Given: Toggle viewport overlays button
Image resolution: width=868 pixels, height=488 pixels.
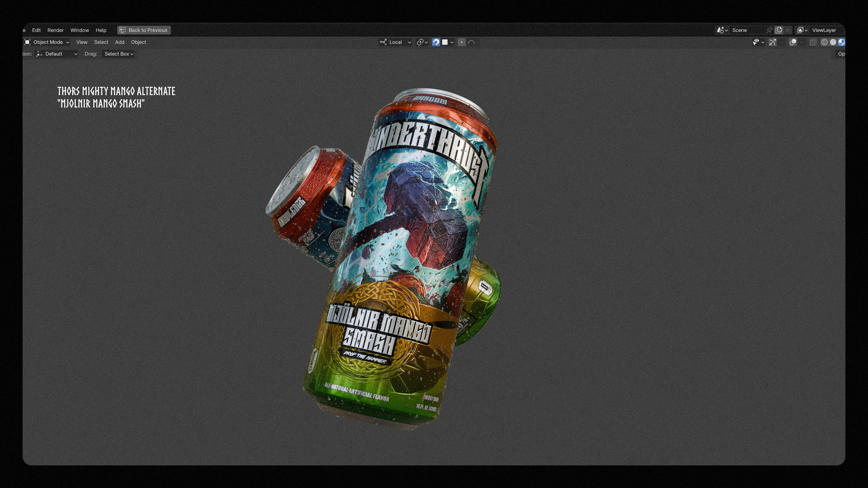Looking at the screenshot, I should [793, 42].
